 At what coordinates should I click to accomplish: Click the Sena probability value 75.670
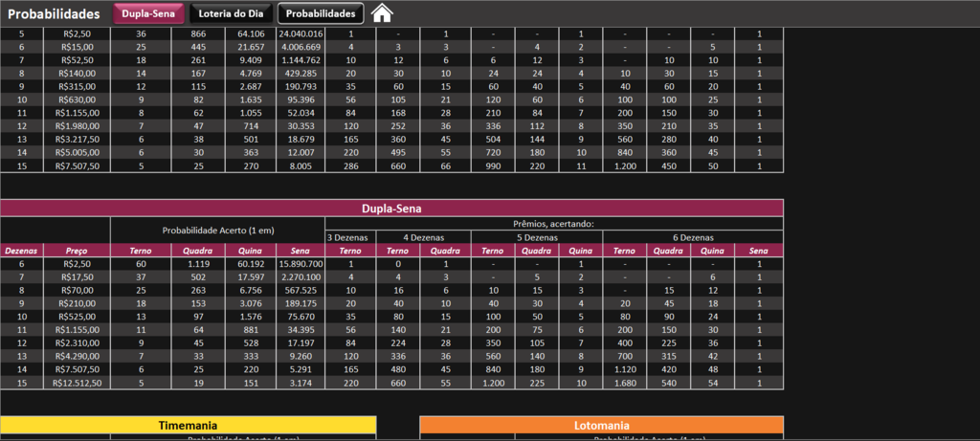301,316
